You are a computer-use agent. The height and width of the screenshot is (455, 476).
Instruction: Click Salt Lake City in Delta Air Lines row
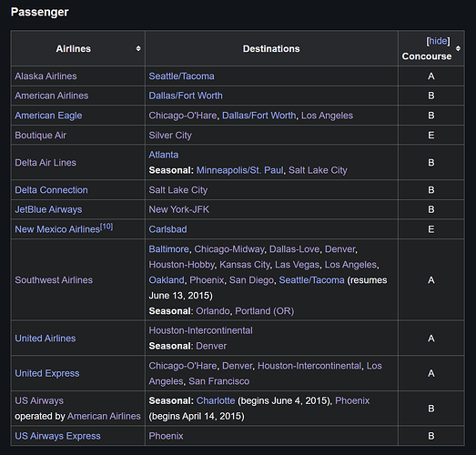click(x=318, y=170)
